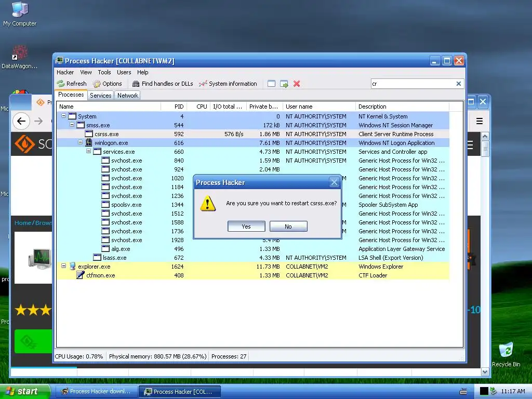Viewport: 532px width, 399px height.
Task: Click the Refresh toolbar button
Action: coord(72,84)
